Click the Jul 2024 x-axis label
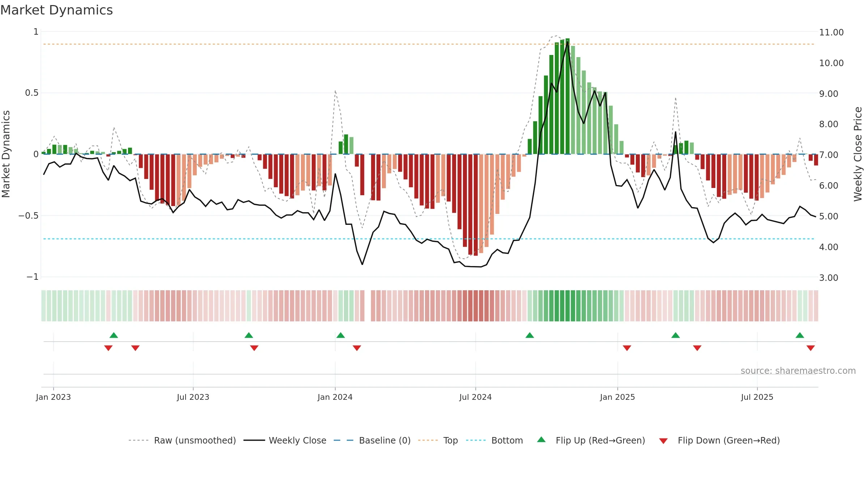The image size is (868, 488). coord(476,397)
